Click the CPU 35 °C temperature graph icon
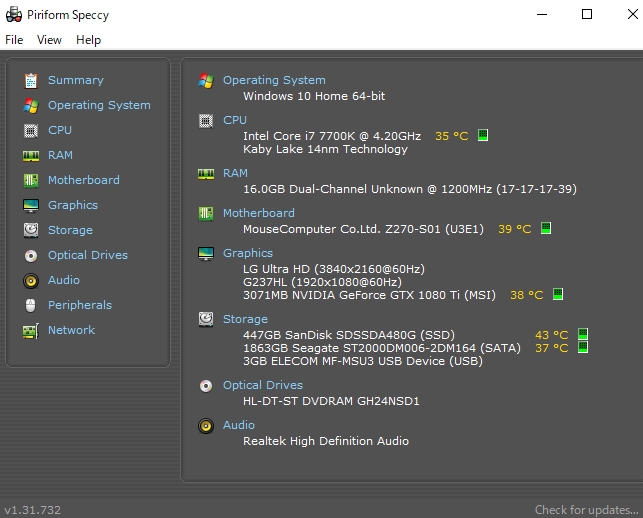Image resolution: width=643 pixels, height=518 pixels. [x=483, y=135]
